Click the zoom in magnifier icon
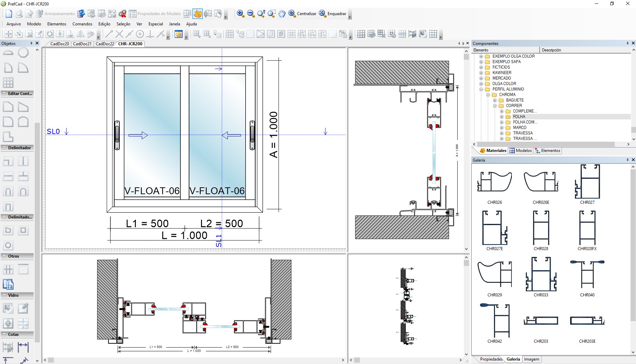 (x=240, y=14)
